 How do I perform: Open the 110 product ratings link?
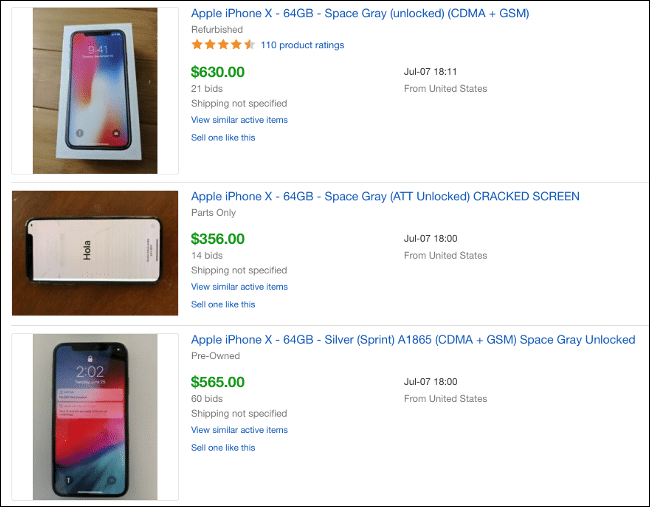(302, 45)
